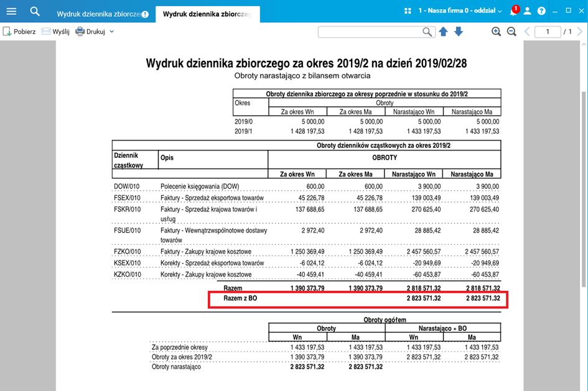Viewport: 588px width, 391px height.
Task: Click Polecenie księgowania (DOW) description
Action: tap(200, 186)
